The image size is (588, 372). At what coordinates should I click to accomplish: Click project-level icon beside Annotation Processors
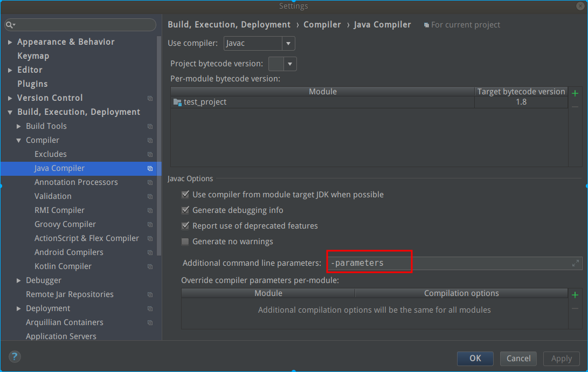[x=150, y=182]
